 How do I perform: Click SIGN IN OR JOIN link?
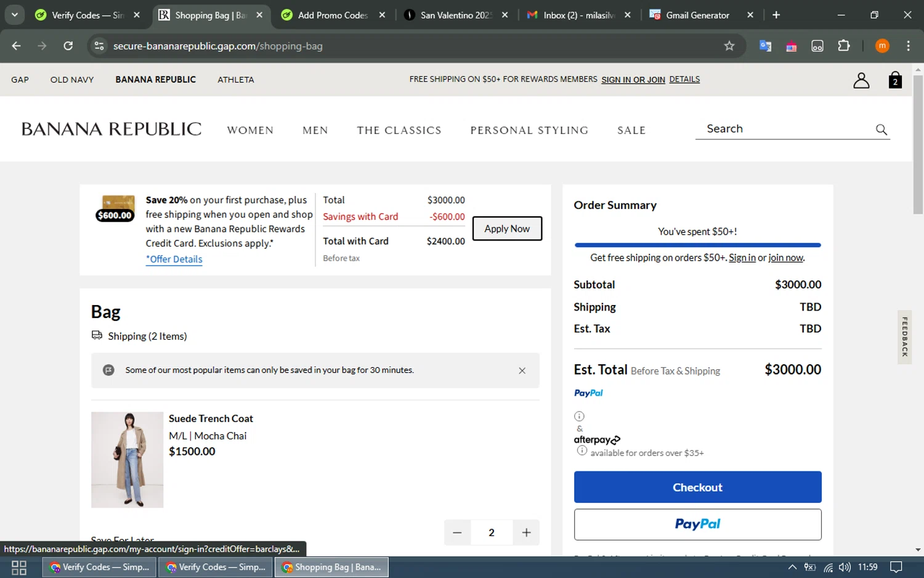633,79
